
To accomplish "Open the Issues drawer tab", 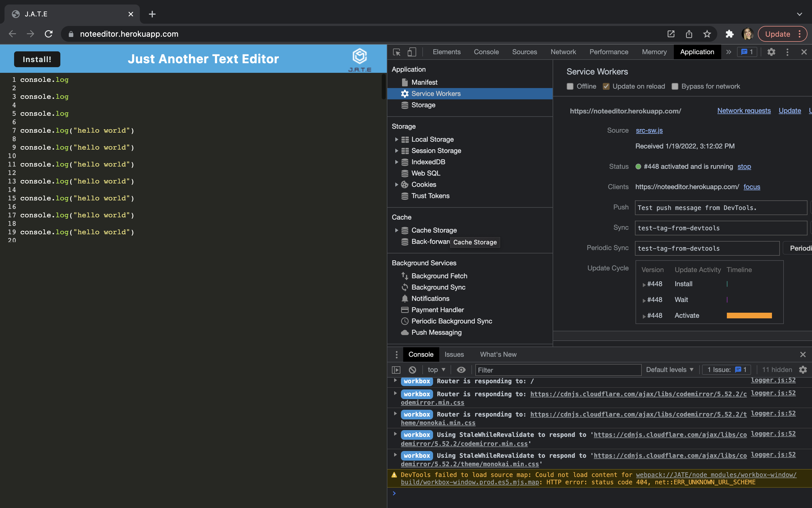I will tap(454, 354).
